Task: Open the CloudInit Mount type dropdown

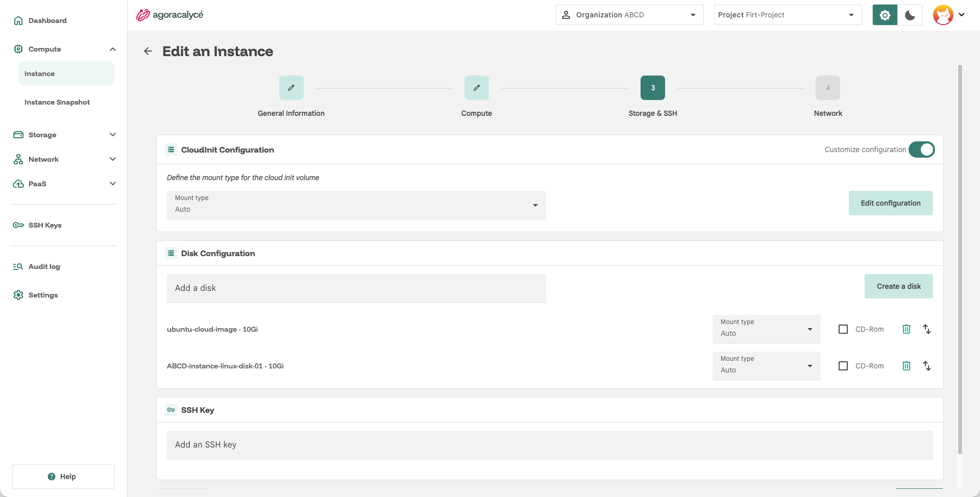Action: pyautogui.click(x=356, y=205)
